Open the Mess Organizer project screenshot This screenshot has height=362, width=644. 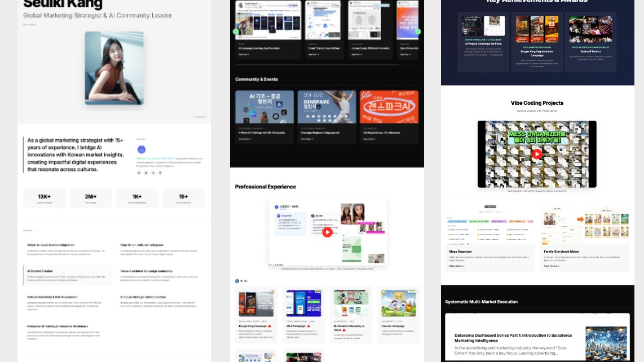tap(490, 224)
